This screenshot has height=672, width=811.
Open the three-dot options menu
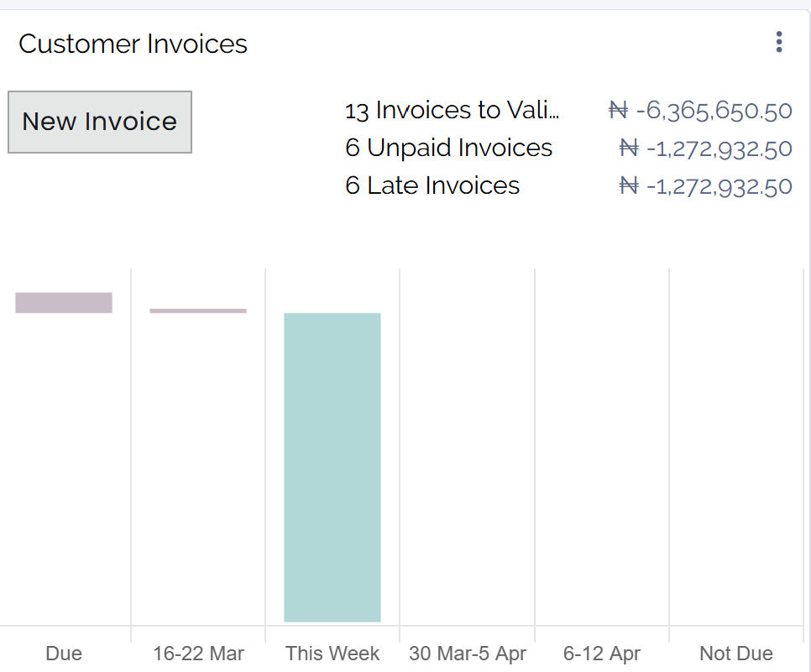pyautogui.click(x=778, y=42)
